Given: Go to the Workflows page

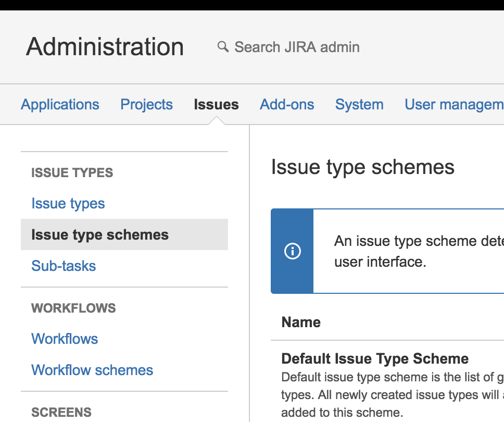Looking at the screenshot, I should 65,339.
